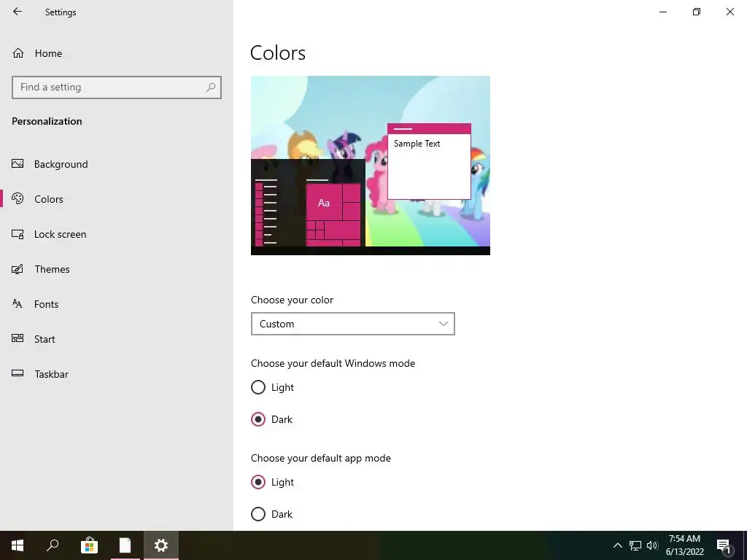The height and width of the screenshot is (560, 747).
Task: Open the Choose your color Custom dropdown
Action: (x=353, y=324)
